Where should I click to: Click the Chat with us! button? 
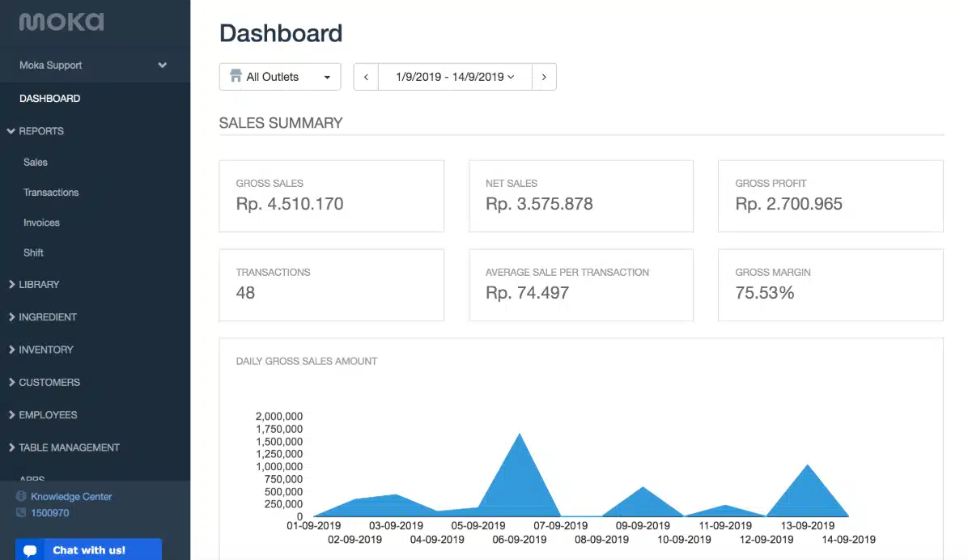pyautogui.click(x=88, y=549)
